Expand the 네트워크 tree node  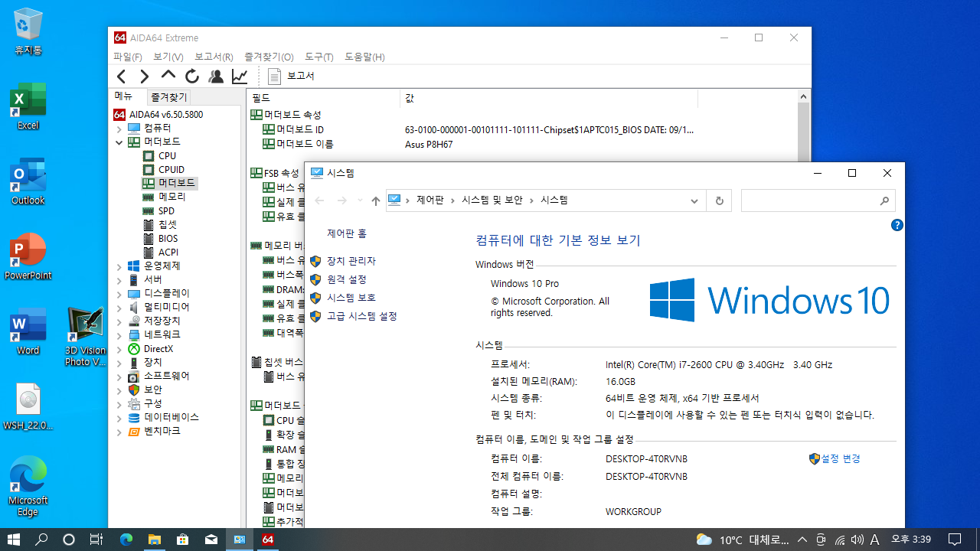point(119,335)
